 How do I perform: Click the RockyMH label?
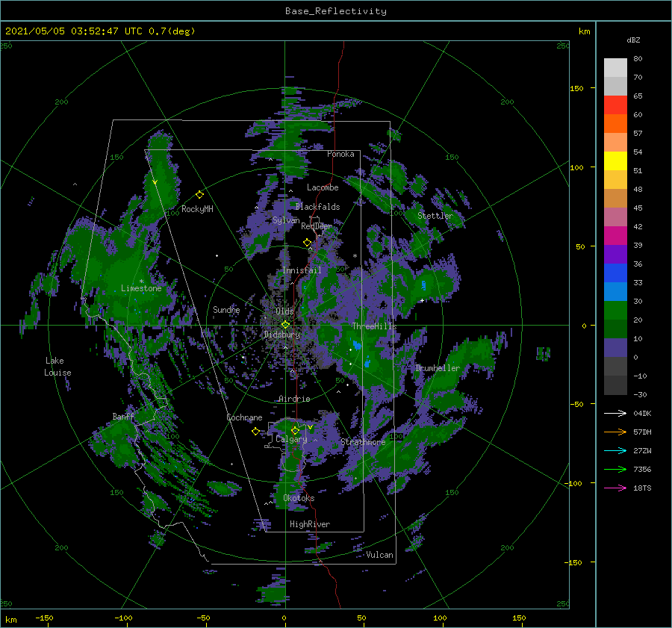coord(197,209)
